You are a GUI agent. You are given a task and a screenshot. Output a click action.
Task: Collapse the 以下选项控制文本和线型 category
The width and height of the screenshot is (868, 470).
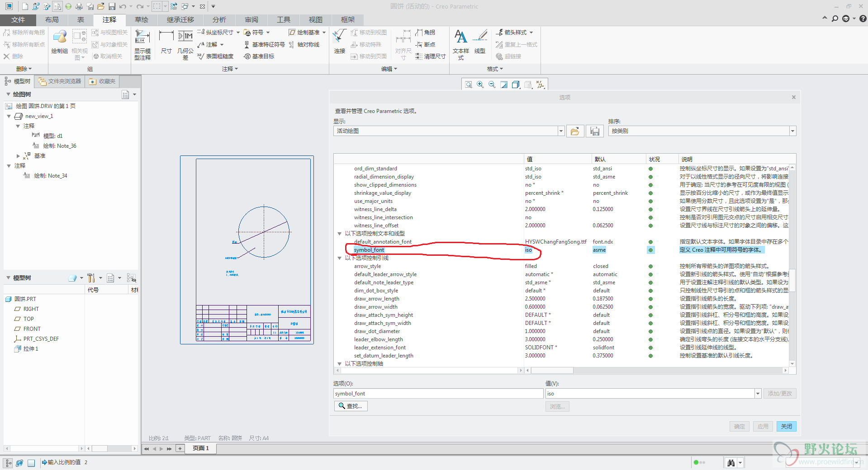click(339, 234)
